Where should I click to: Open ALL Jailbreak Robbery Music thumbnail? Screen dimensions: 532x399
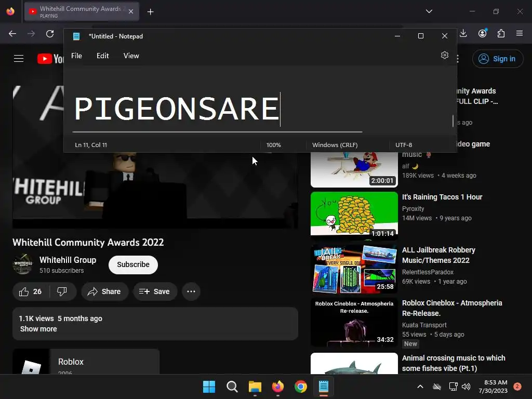(x=354, y=269)
